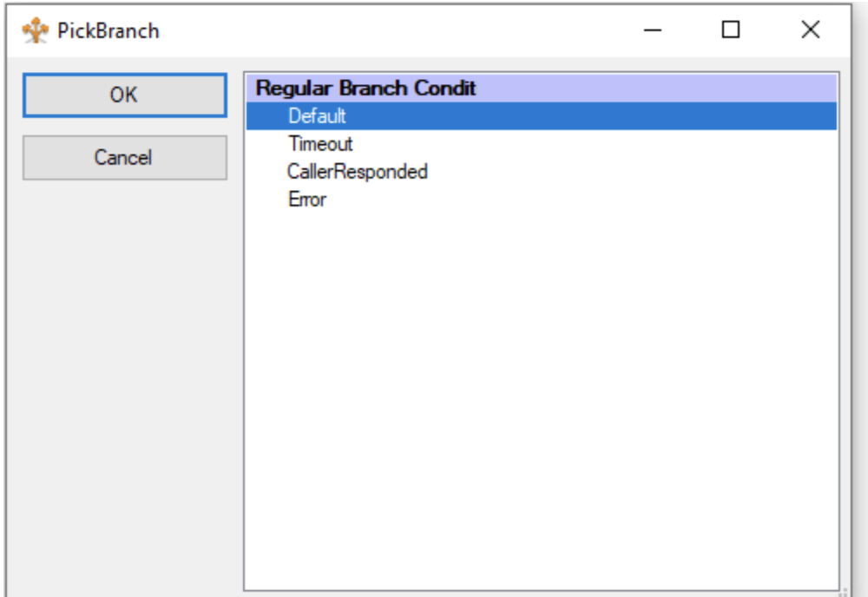Maximize the PickBranch window

coord(731,30)
